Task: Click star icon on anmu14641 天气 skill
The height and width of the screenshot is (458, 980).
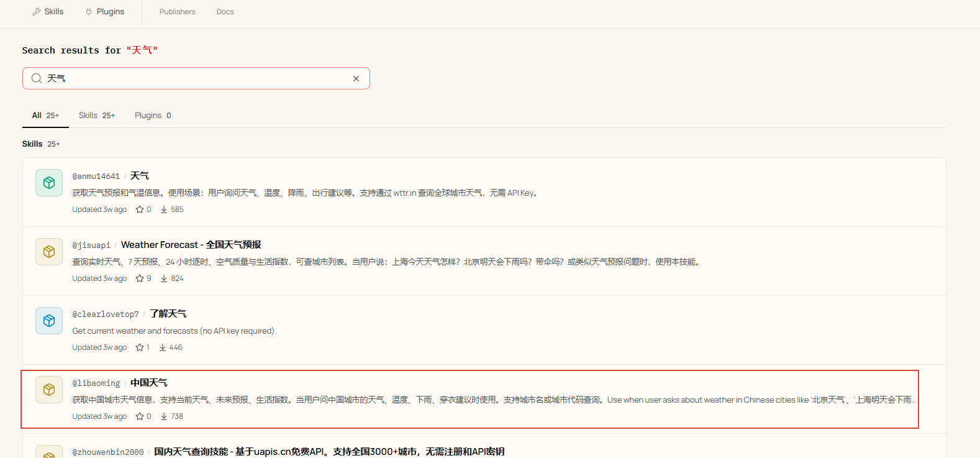Action: 140,209
